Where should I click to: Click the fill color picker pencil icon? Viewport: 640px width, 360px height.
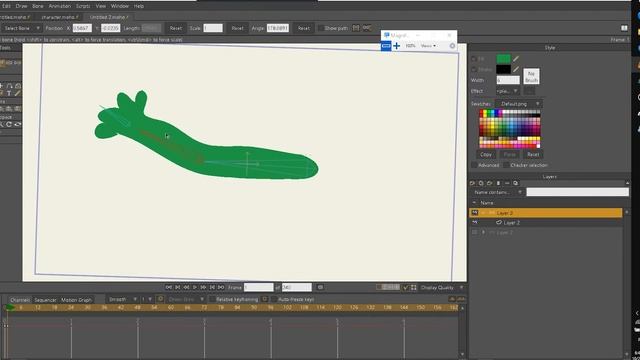pos(516,59)
